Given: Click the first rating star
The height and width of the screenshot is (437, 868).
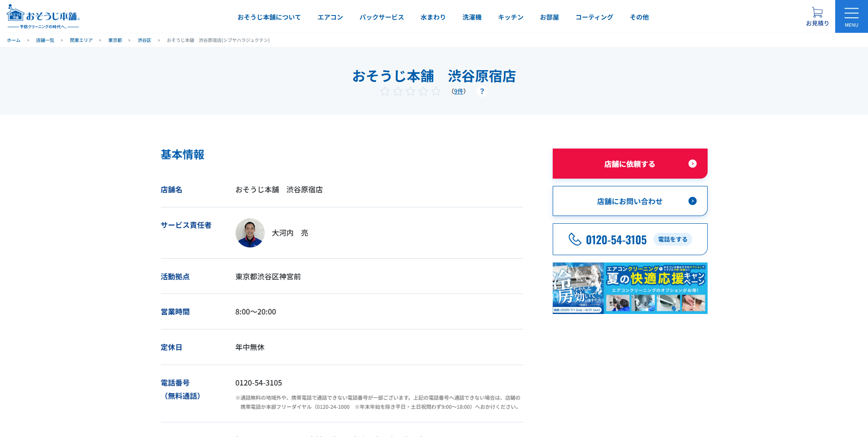Looking at the screenshot, I should click(385, 91).
